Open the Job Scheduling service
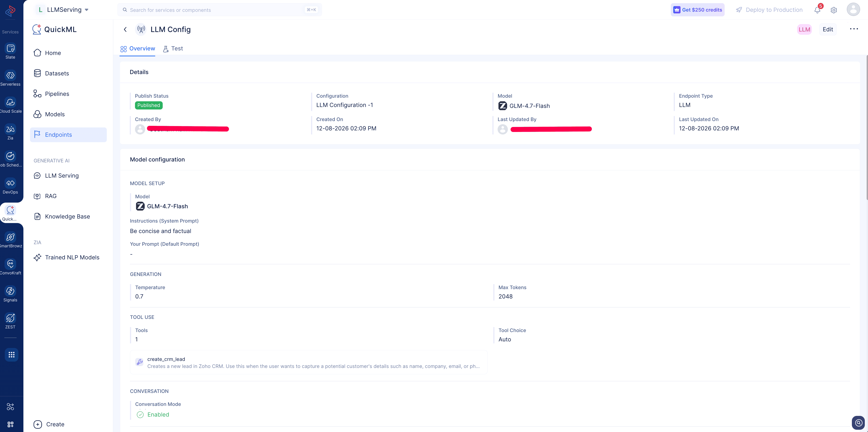The height and width of the screenshot is (432, 868). (x=10, y=159)
